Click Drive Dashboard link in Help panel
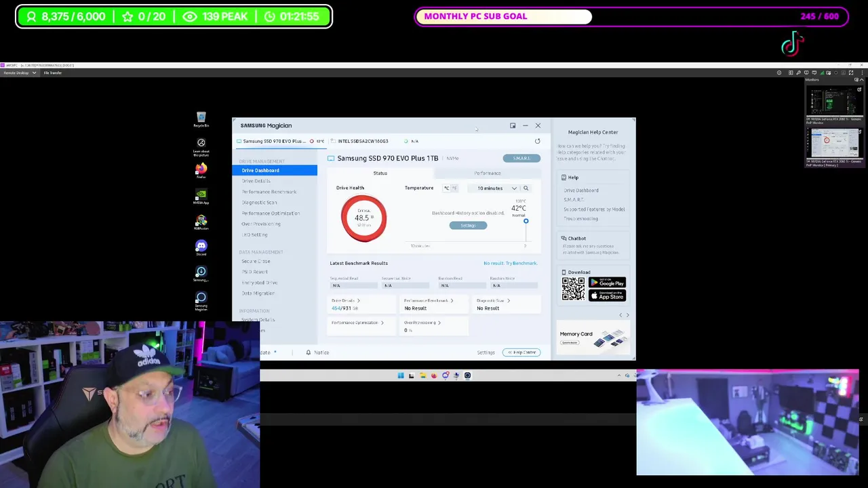This screenshot has height=488, width=868. (581, 190)
